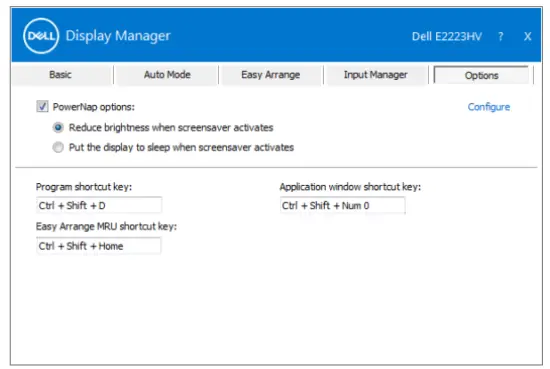This screenshot has width=550, height=369.
Task: Click the Display Manager title text
Action: pos(118,36)
